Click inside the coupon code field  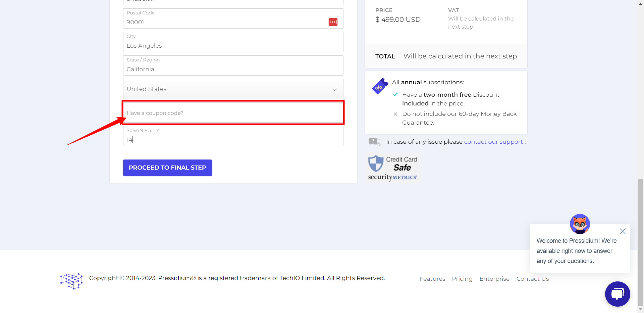pyautogui.click(x=233, y=113)
